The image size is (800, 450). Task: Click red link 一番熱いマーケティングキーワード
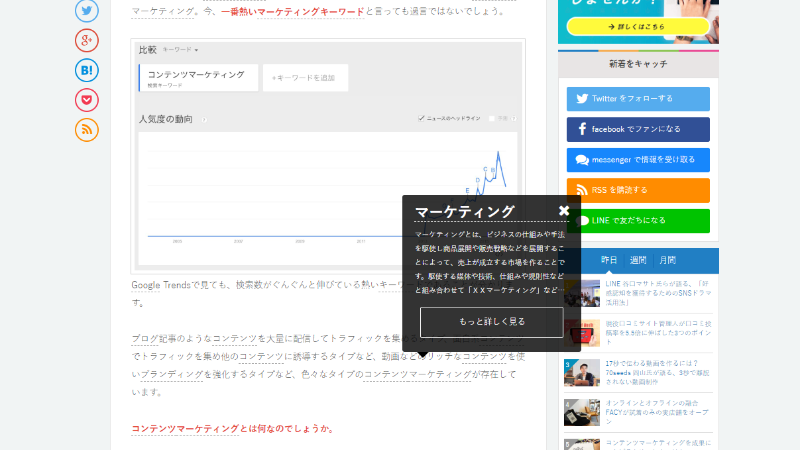click(292, 11)
